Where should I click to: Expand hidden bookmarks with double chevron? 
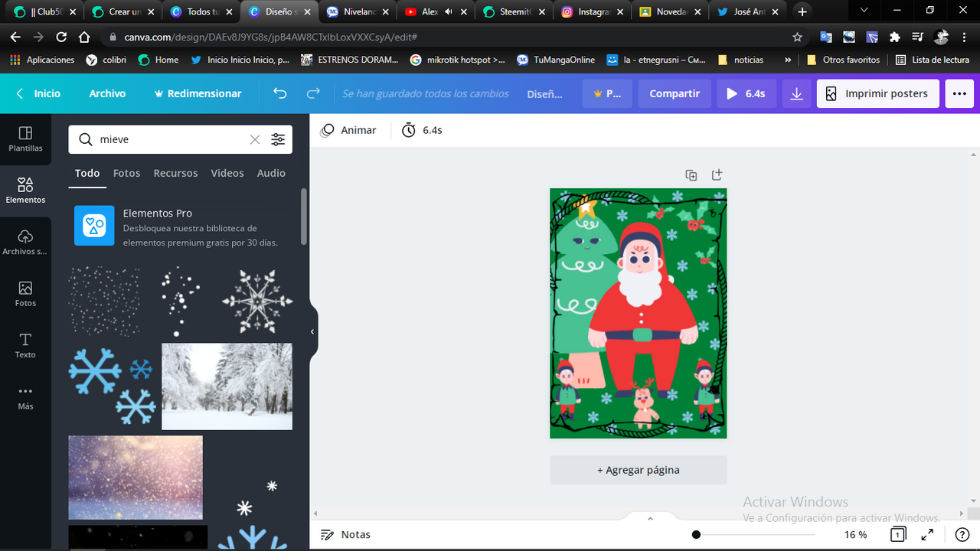pyautogui.click(x=788, y=60)
